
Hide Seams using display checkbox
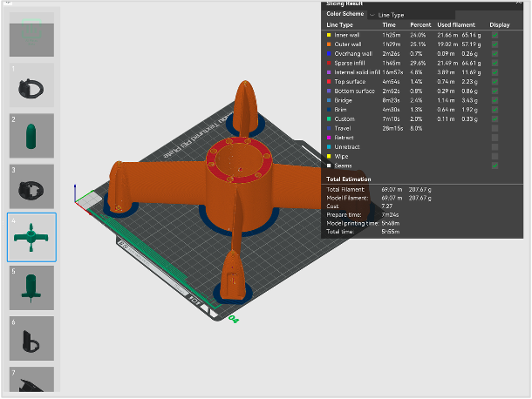[495, 166]
